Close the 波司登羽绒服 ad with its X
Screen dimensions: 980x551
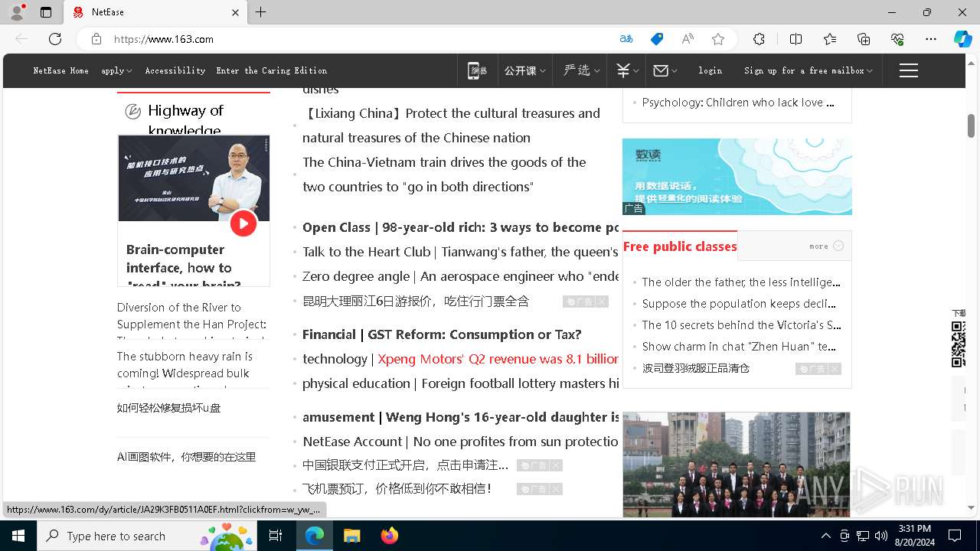[835, 369]
